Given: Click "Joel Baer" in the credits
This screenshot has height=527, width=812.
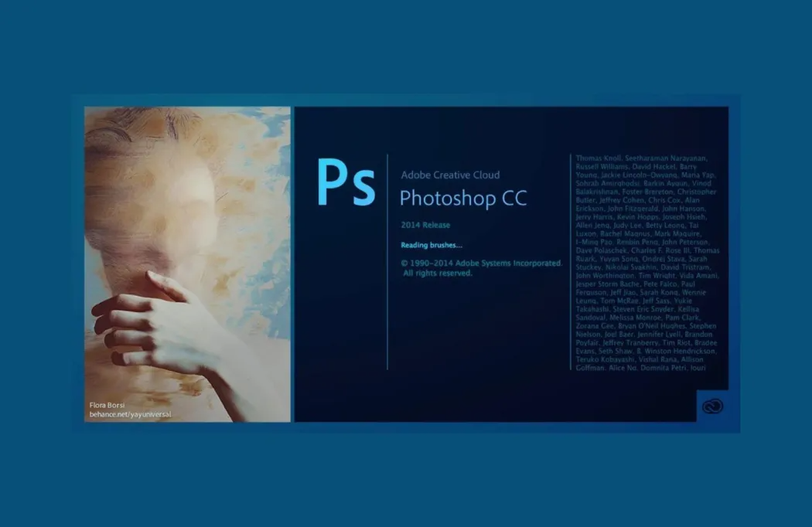Looking at the screenshot, I should point(619,335).
